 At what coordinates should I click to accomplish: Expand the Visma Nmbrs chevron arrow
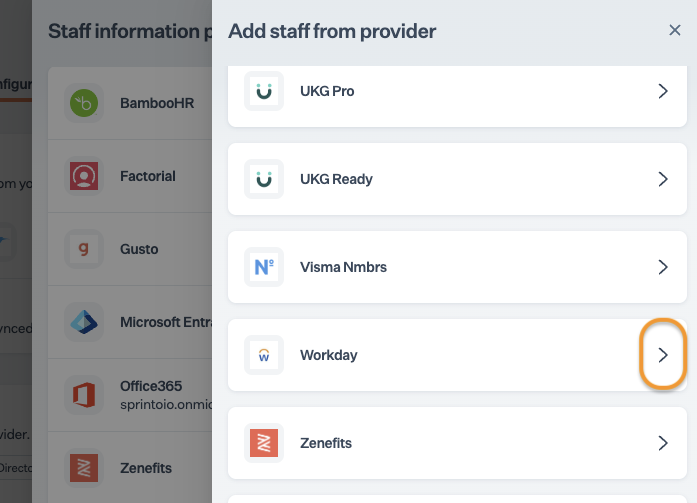(x=663, y=267)
